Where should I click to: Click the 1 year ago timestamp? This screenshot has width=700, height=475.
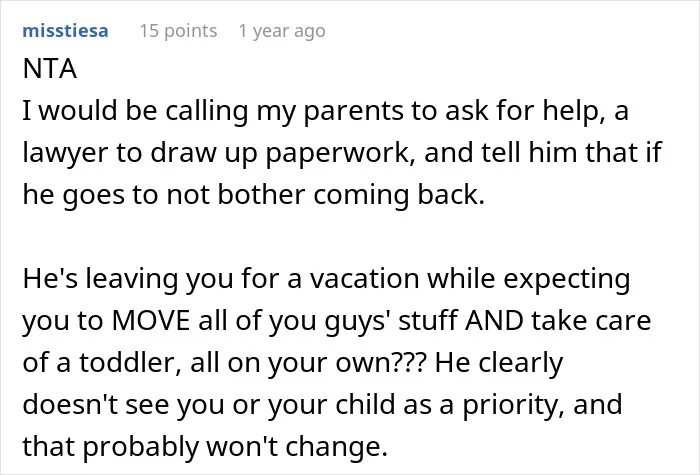coord(282,31)
